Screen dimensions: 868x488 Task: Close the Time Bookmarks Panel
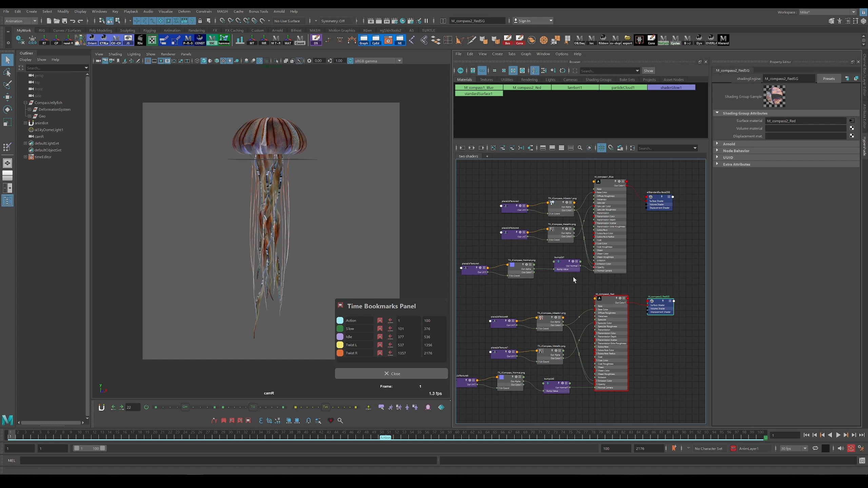click(391, 373)
